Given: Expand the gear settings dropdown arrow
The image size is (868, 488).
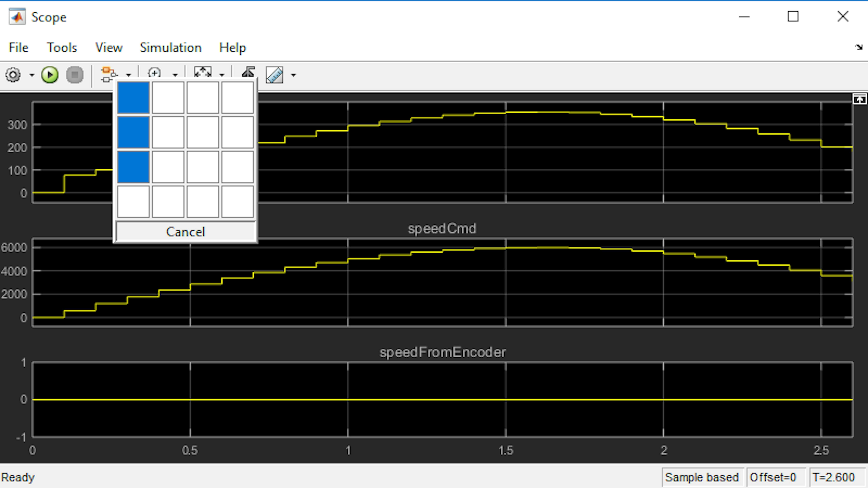Looking at the screenshot, I should click(x=32, y=75).
